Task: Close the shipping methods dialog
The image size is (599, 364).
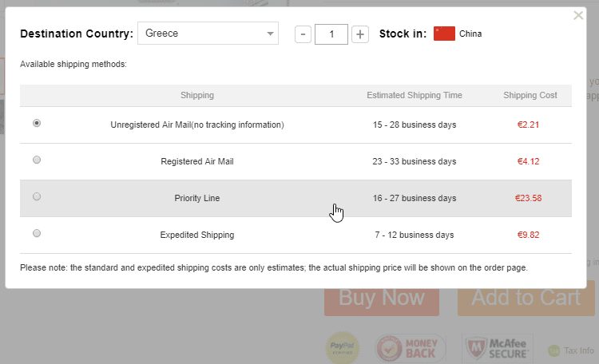Action: (578, 15)
